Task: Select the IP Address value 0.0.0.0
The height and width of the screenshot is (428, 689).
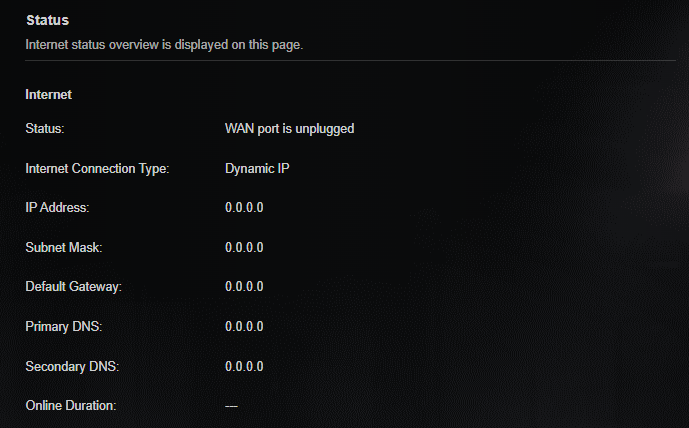Action: [244, 207]
